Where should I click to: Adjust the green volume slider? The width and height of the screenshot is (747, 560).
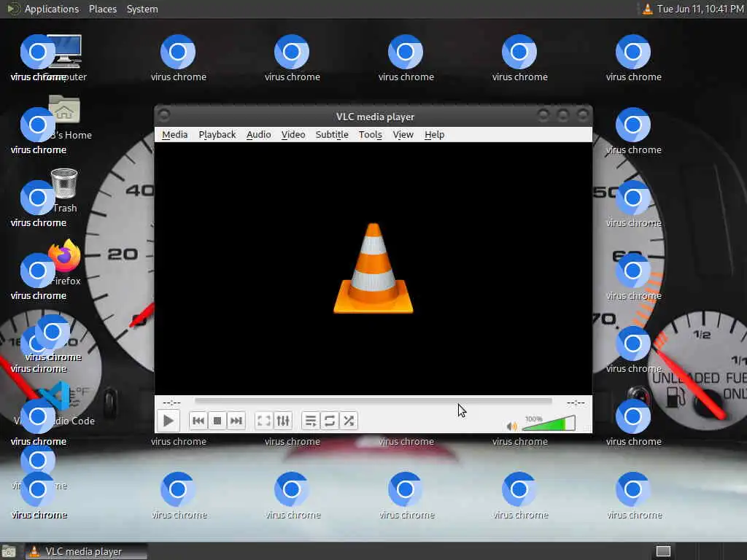549,423
